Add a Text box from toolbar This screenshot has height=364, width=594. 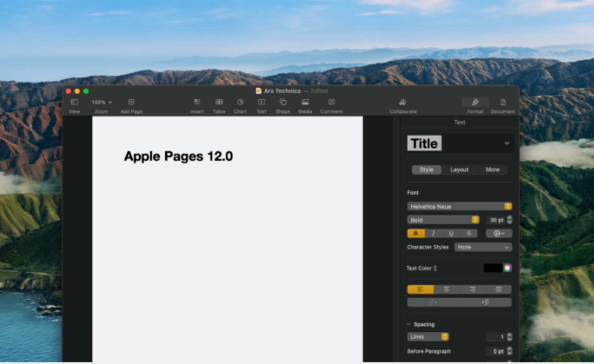tap(262, 102)
